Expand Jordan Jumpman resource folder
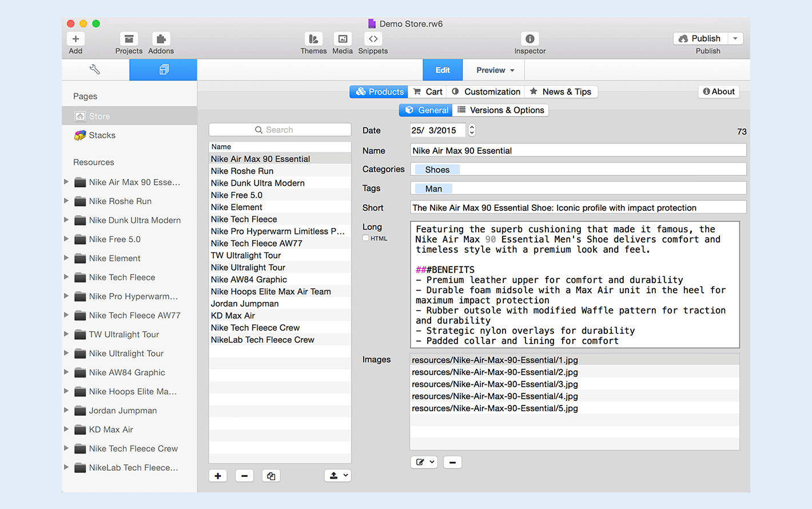This screenshot has height=509, width=812. tap(66, 410)
